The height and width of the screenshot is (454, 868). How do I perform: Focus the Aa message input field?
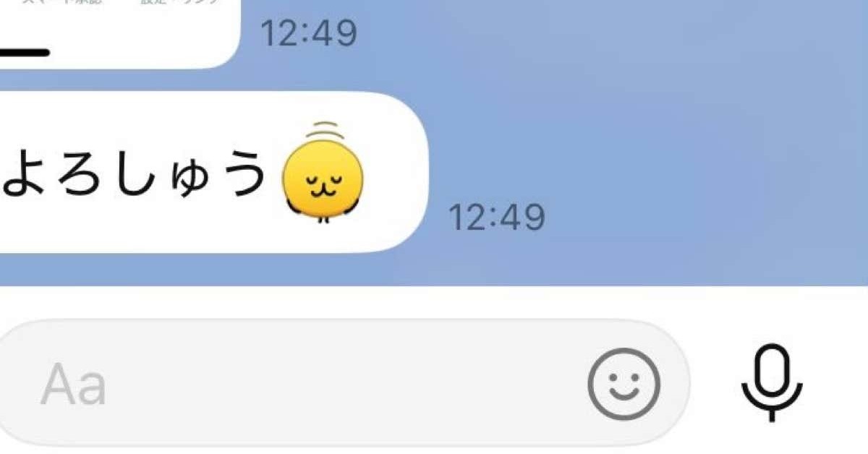[344, 383]
